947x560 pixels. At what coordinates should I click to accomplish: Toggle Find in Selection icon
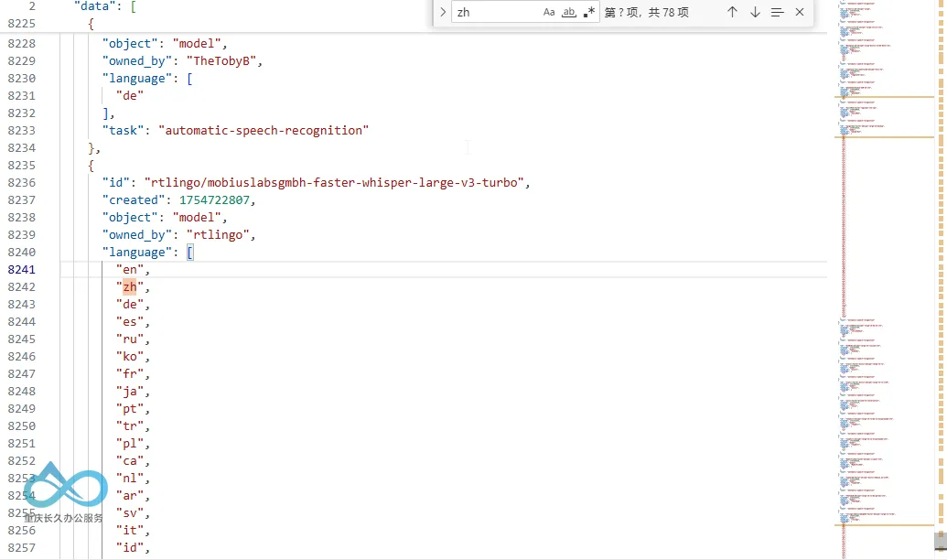[x=778, y=12]
